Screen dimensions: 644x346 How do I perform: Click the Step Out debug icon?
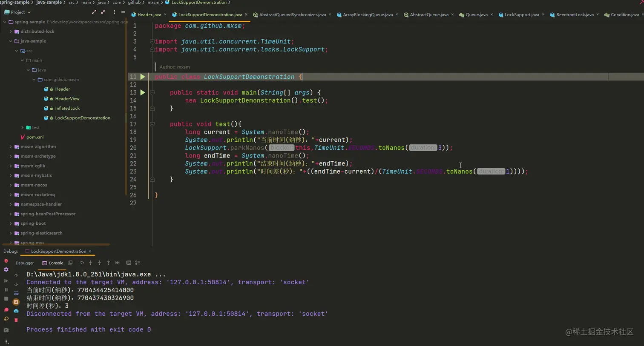click(x=109, y=263)
